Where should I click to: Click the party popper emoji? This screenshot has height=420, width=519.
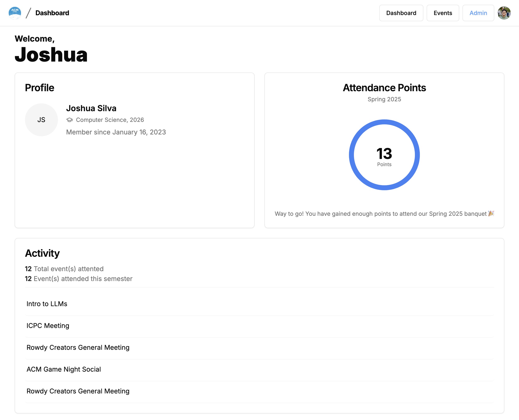pyautogui.click(x=491, y=213)
